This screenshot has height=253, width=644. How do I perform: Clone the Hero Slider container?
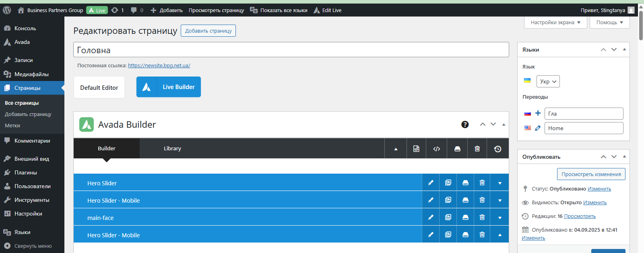pos(448,183)
